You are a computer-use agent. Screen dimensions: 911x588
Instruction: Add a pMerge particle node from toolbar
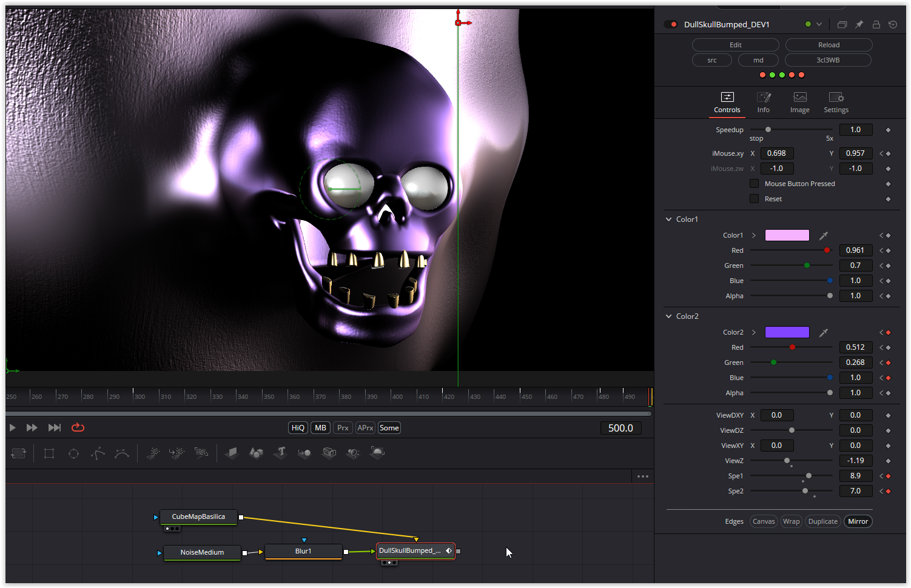pyautogui.click(x=176, y=453)
